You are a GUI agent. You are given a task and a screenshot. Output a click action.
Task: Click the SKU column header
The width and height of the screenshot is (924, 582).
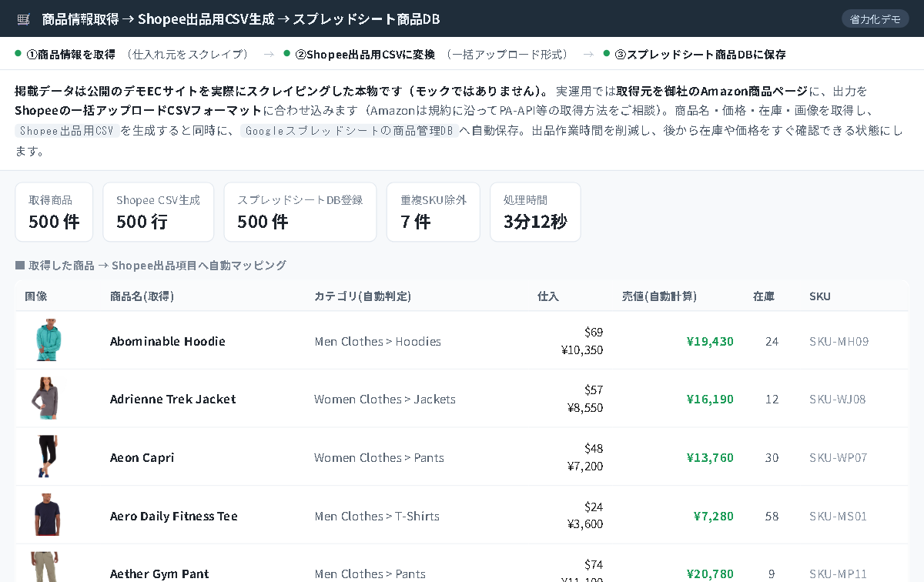(820, 296)
